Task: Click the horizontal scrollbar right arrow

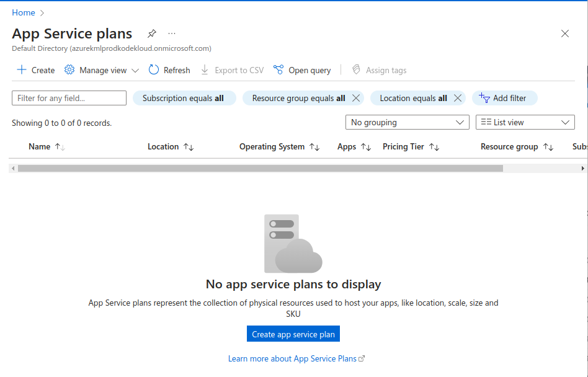Action: [x=582, y=168]
